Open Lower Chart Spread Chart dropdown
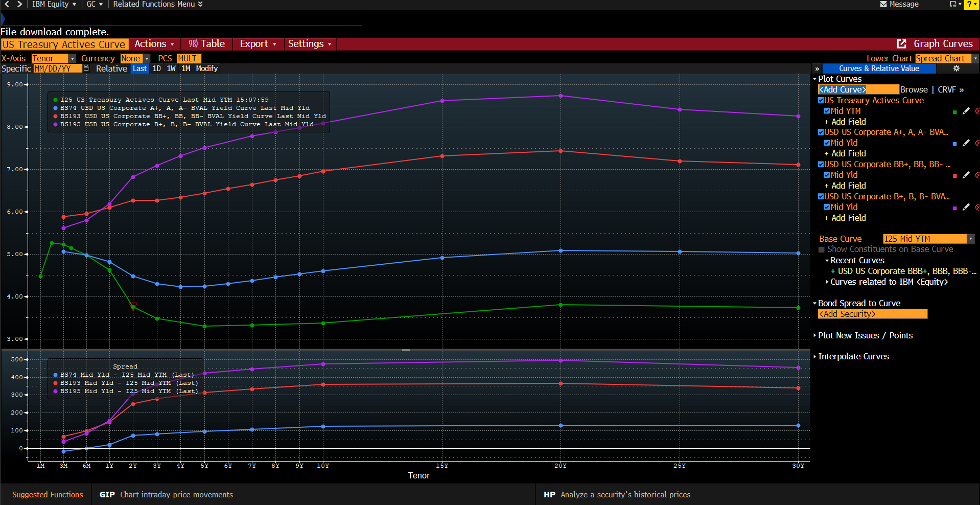 pyautogui.click(x=975, y=59)
